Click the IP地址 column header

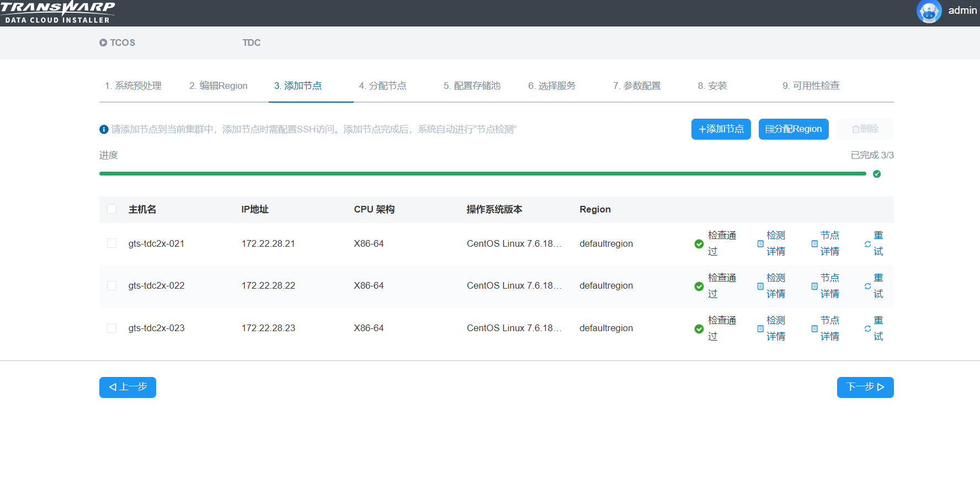tap(255, 209)
